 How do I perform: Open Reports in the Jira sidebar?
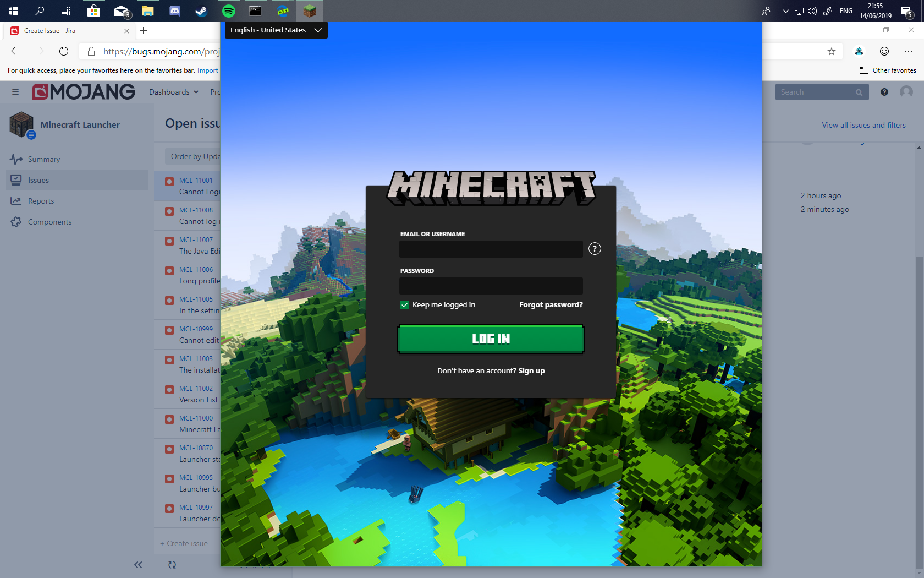point(77,201)
